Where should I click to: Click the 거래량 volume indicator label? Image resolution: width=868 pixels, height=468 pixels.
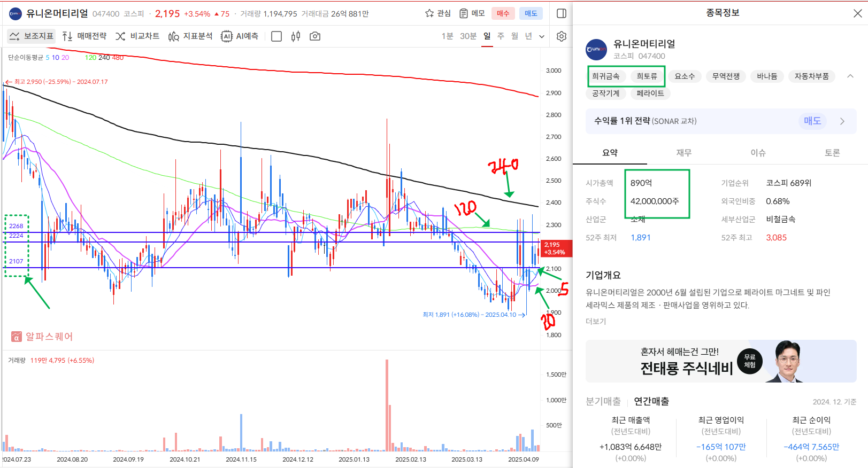click(17, 361)
